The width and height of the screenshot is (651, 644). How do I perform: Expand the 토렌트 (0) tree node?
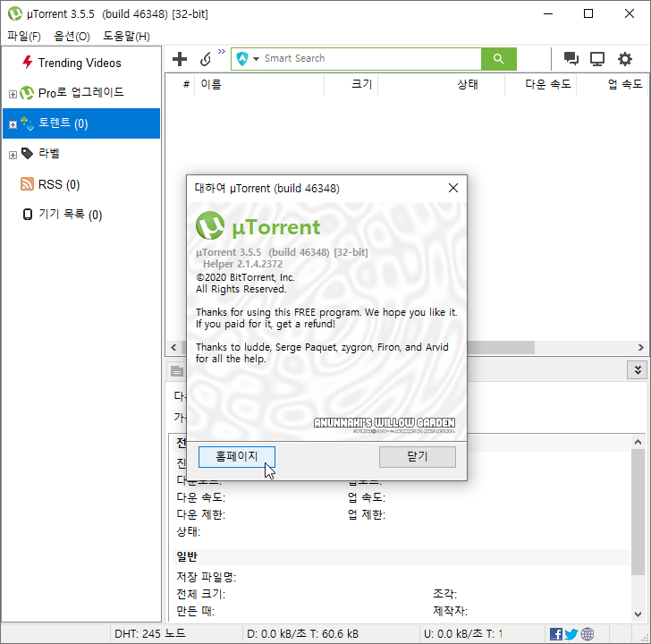pyautogui.click(x=13, y=124)
